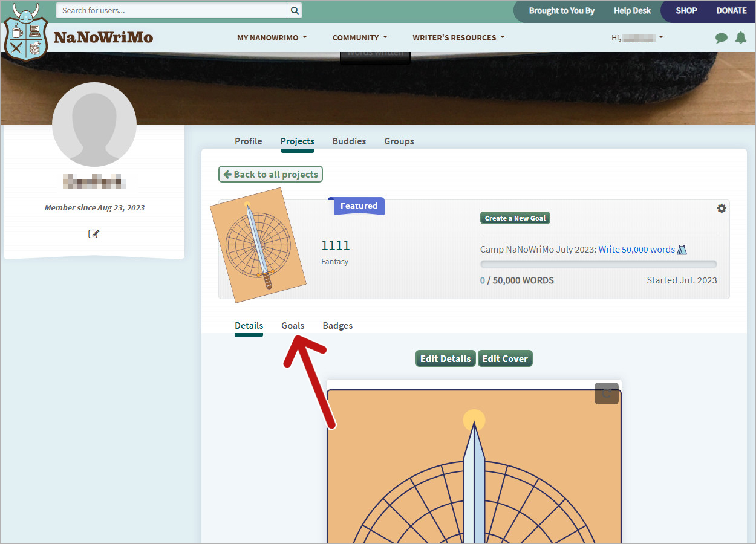
Task: Click the refresh icon on the cover
Action: click(607, 393)
